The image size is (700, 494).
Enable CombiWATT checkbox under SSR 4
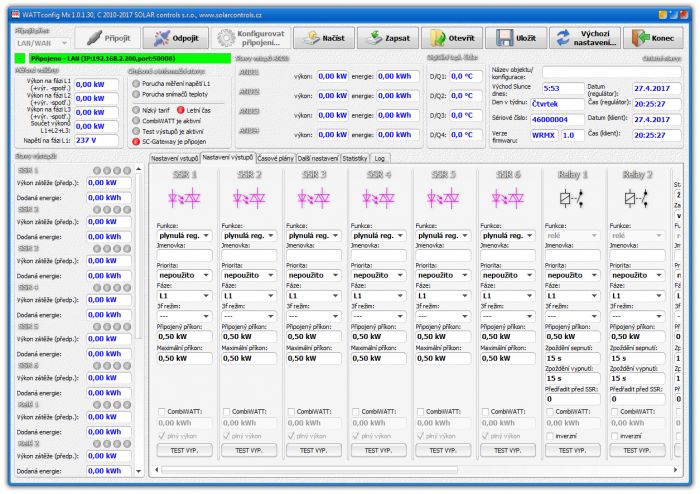(356, 411)
